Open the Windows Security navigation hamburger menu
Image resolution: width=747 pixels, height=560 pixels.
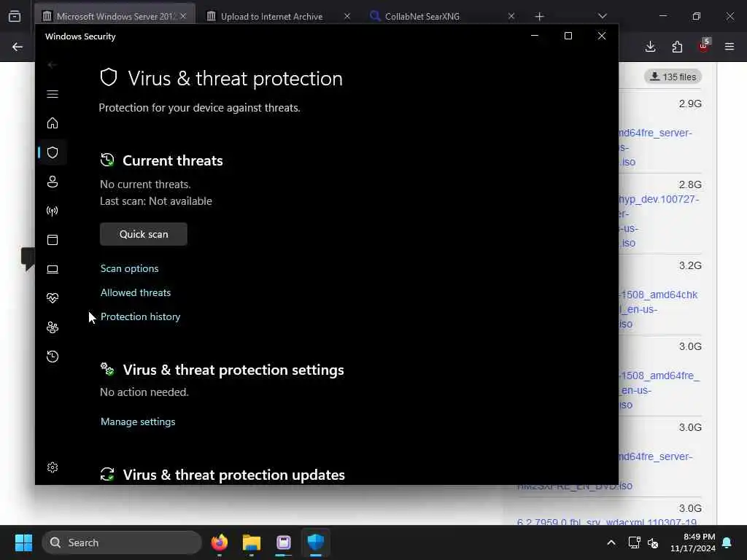(53, 94)
